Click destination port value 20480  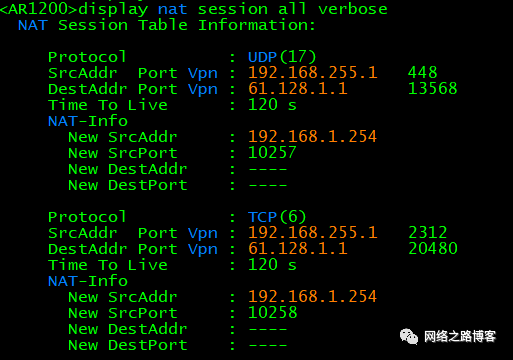pos(433,249)
